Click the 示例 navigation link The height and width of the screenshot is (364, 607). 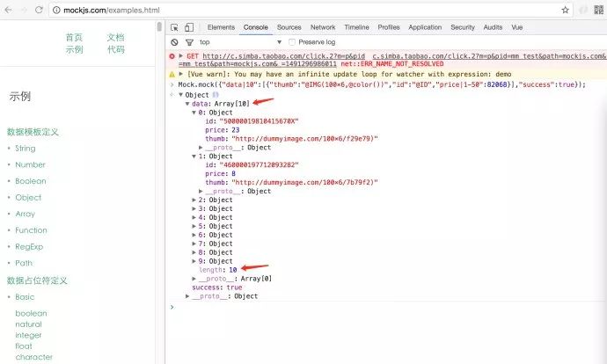[74, 49]
